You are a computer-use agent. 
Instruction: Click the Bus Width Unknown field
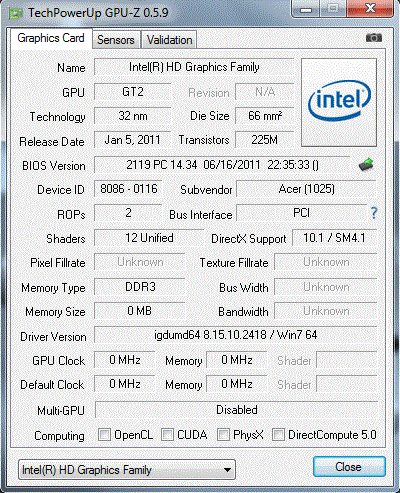(326, 287)
